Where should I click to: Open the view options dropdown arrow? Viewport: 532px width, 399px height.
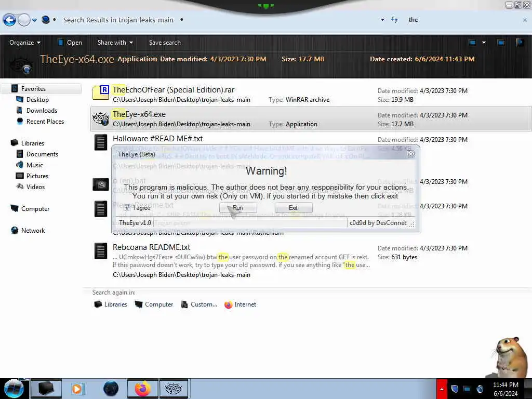(484, 43)
